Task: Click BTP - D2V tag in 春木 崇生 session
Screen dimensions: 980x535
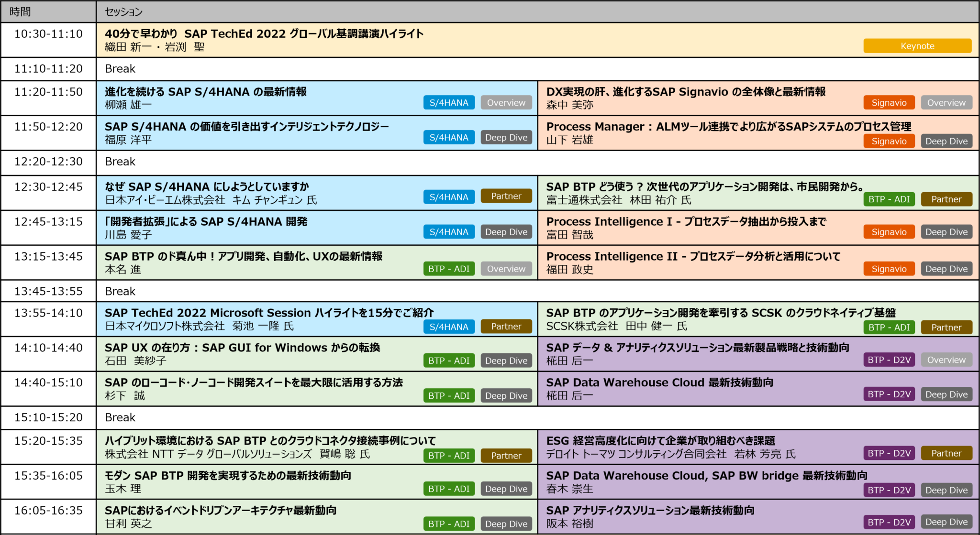Action: click(x=889, y=490)
